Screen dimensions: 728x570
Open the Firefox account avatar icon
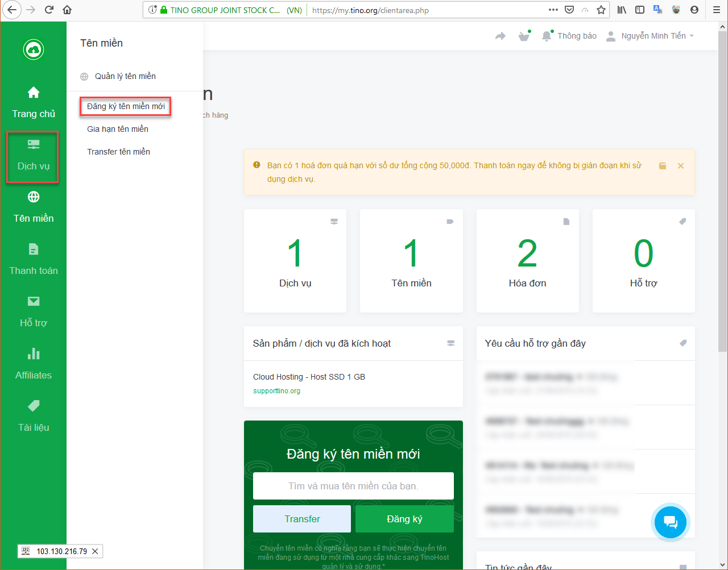pos(694,10)
